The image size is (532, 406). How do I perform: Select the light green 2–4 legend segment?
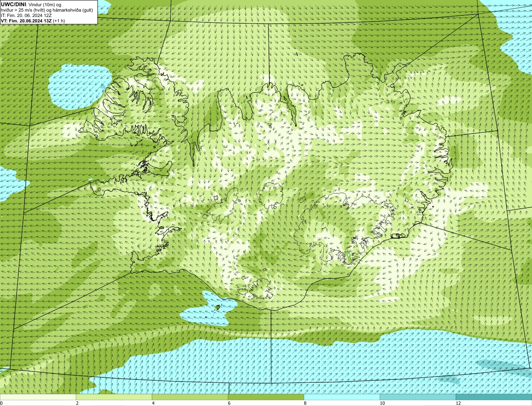114,397
